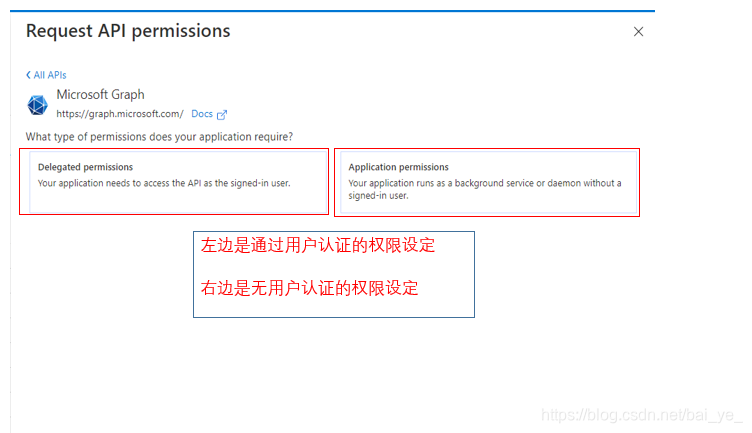
Task: Click the external link icon beside Docs
Action: [x=222, y=115]
